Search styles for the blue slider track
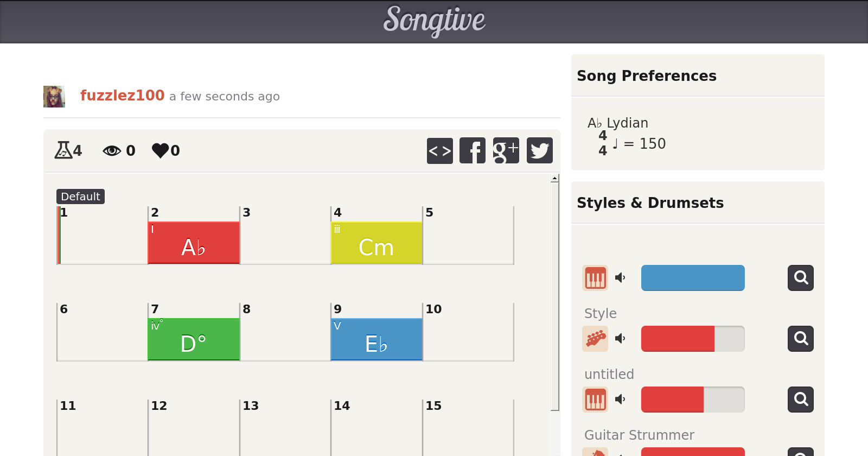 pyautogui.click(x=800, y=278)
